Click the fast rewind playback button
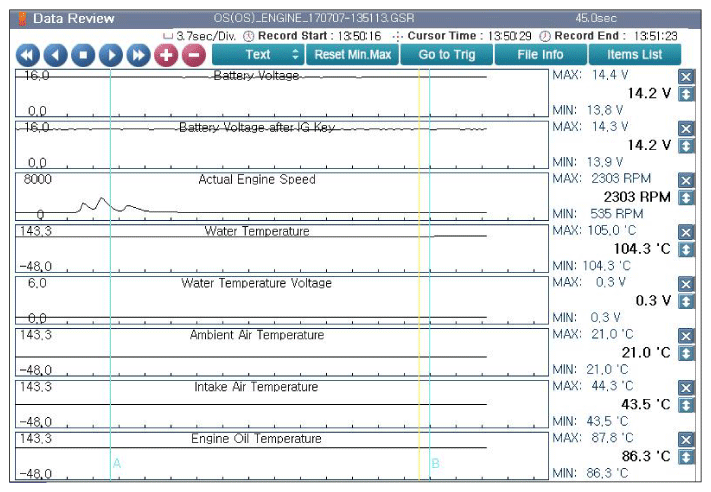This screenshot has height=492, width=711. pos(28,55)
